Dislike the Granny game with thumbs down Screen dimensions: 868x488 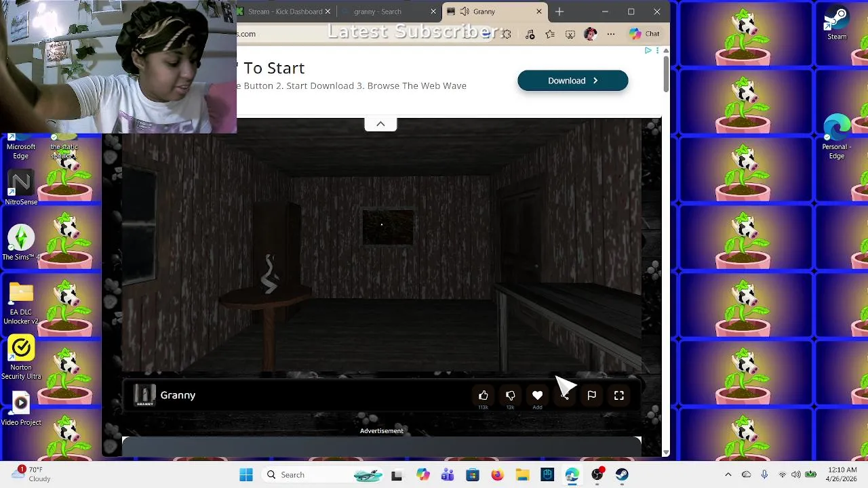(x=511, y=395)
